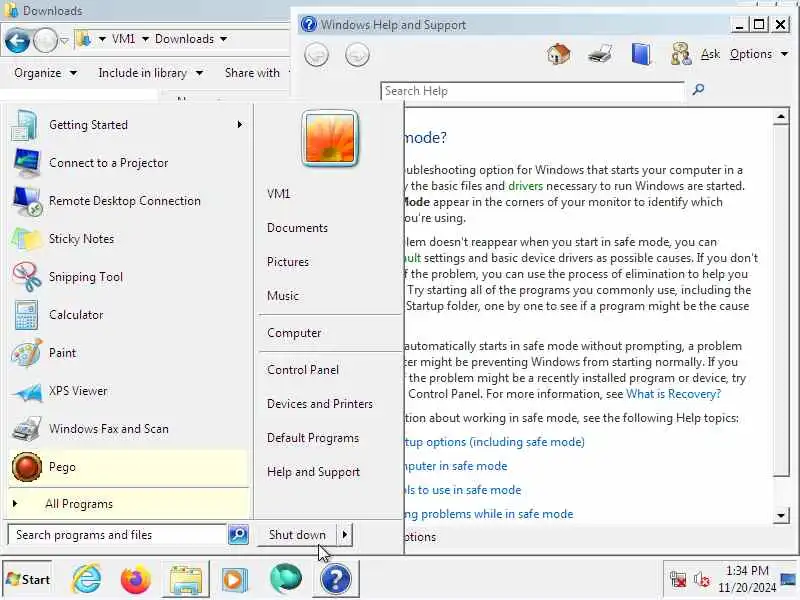Click Help window back arrow

(316, 55)
